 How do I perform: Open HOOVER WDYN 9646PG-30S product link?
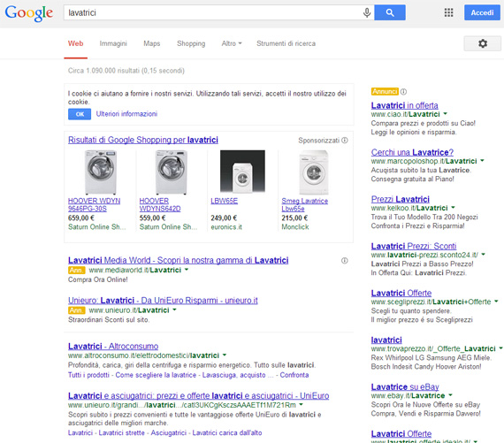coord(95,205)
